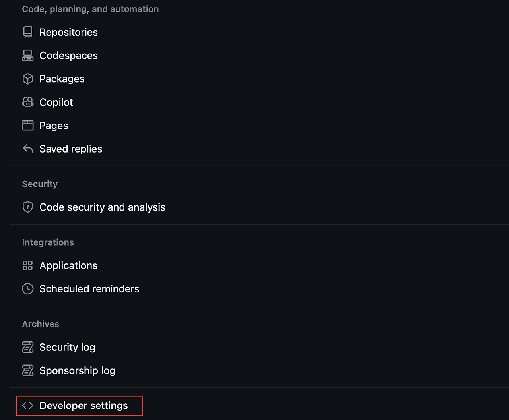Viewport: 509px width, 420px height.
Task: Click the Sponsorship log scroll icon
Action: tap(27, 370)
